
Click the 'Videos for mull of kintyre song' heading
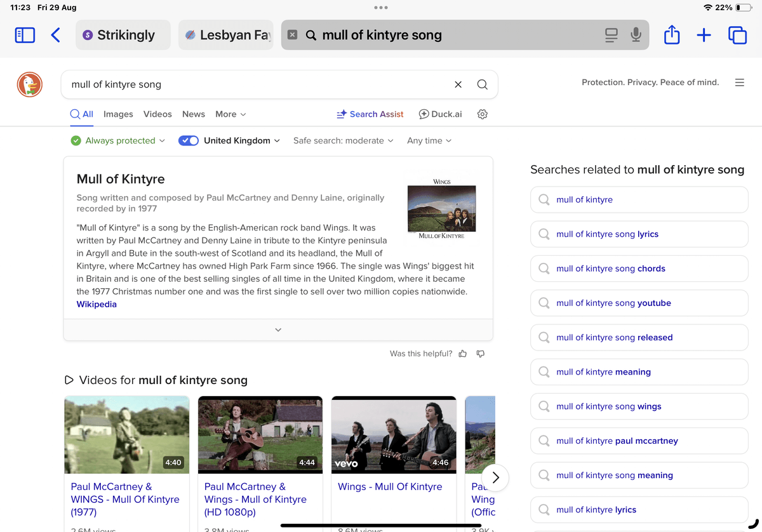[x=156, y=380]
